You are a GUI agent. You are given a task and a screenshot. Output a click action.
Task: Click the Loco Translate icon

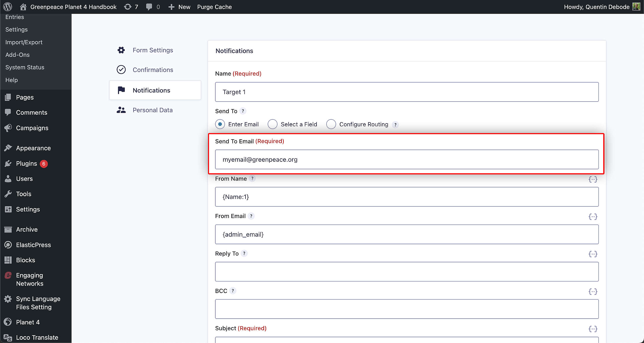(x=8, y=337)
